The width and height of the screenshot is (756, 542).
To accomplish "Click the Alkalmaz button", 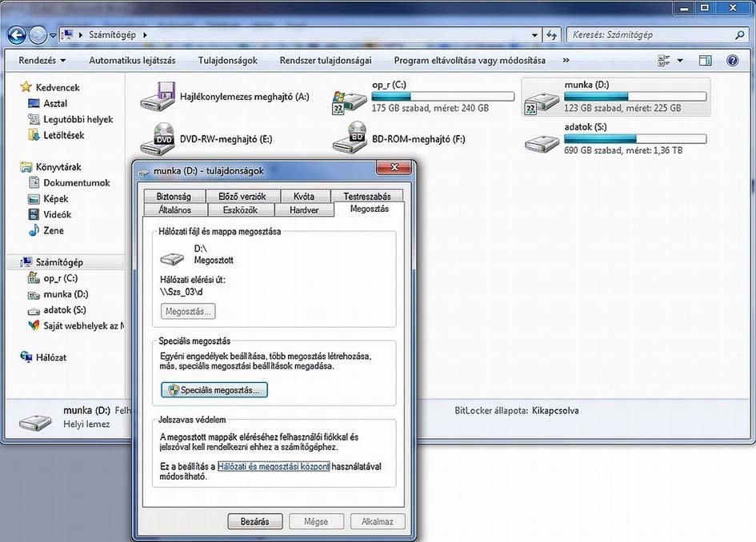I will point(377,521).
